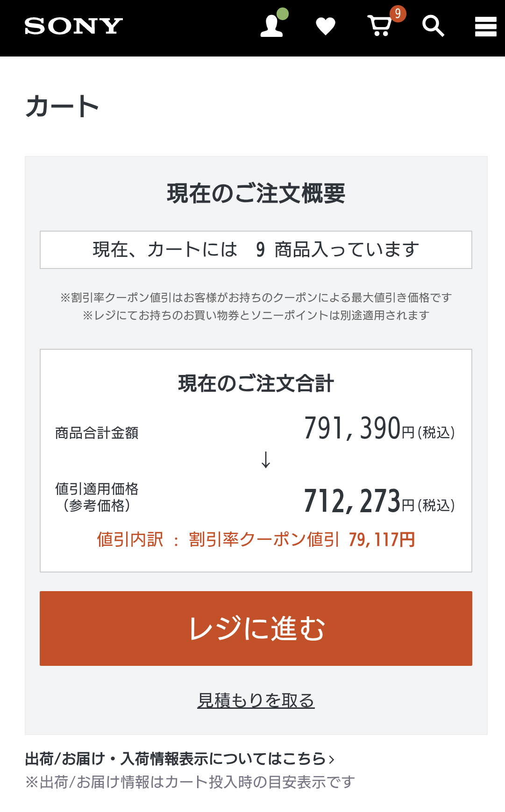
Task: Open the wishlist heart icon
Action: (326, 27)
